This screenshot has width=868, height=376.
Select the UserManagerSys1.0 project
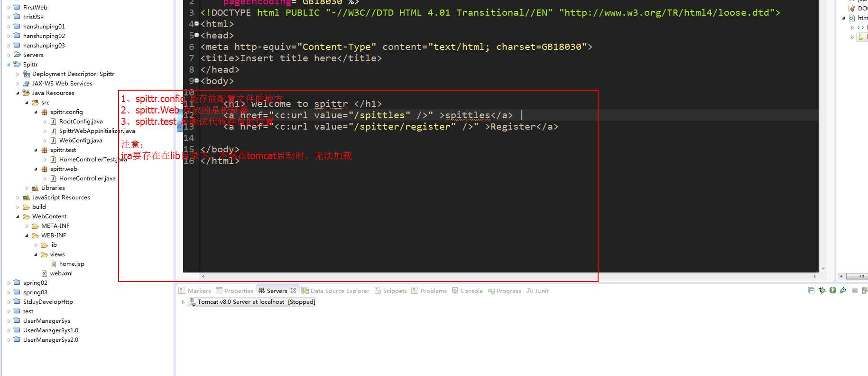[x=51, y=330]
